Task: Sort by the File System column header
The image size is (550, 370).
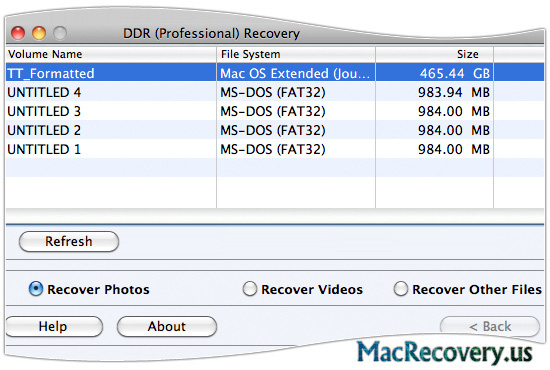Action: point(296,54)
